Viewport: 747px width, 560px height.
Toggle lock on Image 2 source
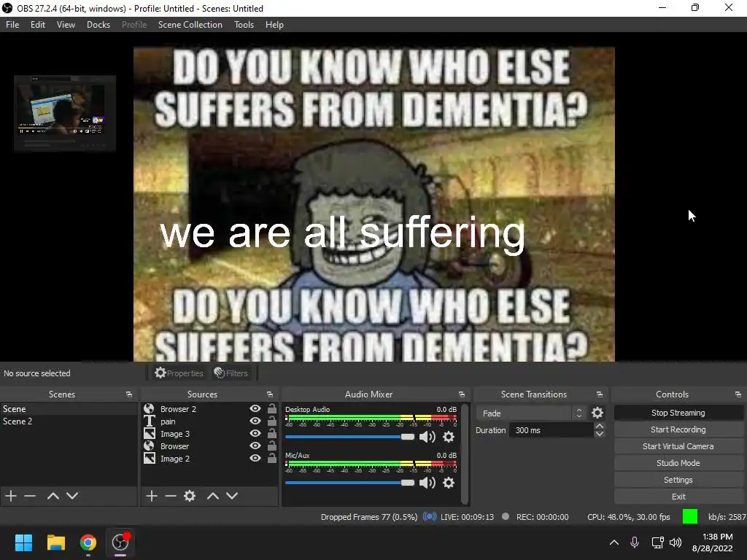tap(271, 458)
